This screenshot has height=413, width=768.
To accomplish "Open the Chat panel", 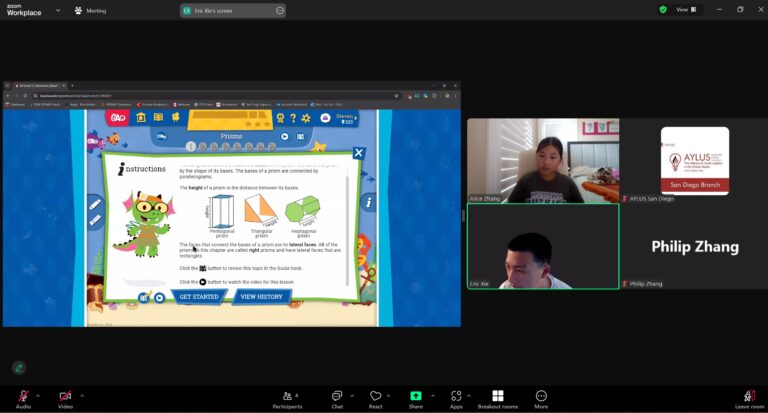I will [337, 399].
